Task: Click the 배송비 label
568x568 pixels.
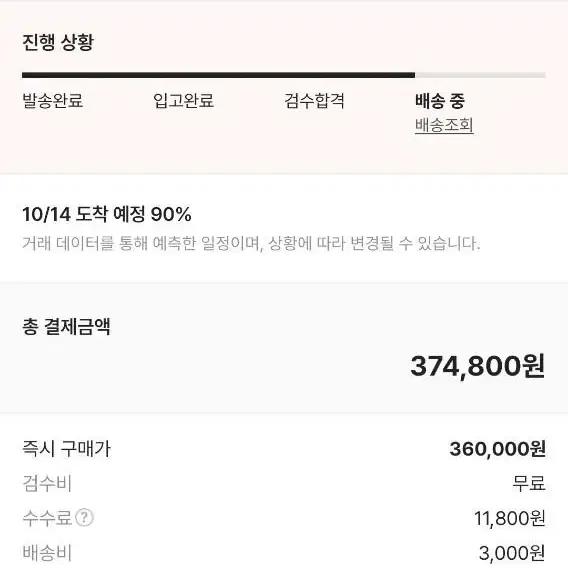Action: click(47, 552)
